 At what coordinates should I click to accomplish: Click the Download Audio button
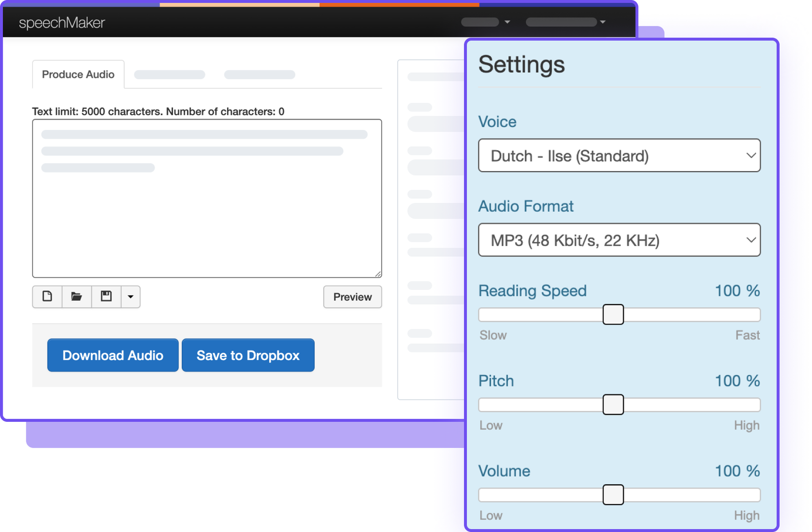113,355
